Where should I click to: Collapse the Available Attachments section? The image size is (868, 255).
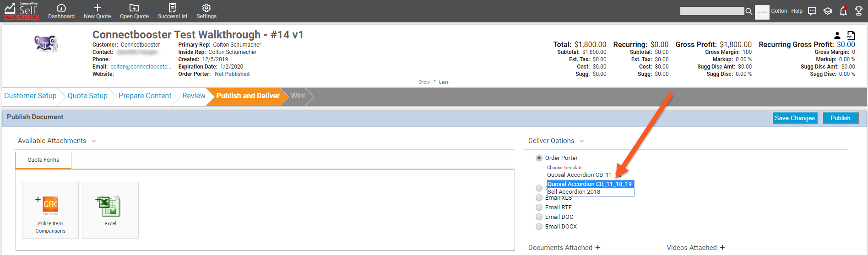click(x=93, y=141)
